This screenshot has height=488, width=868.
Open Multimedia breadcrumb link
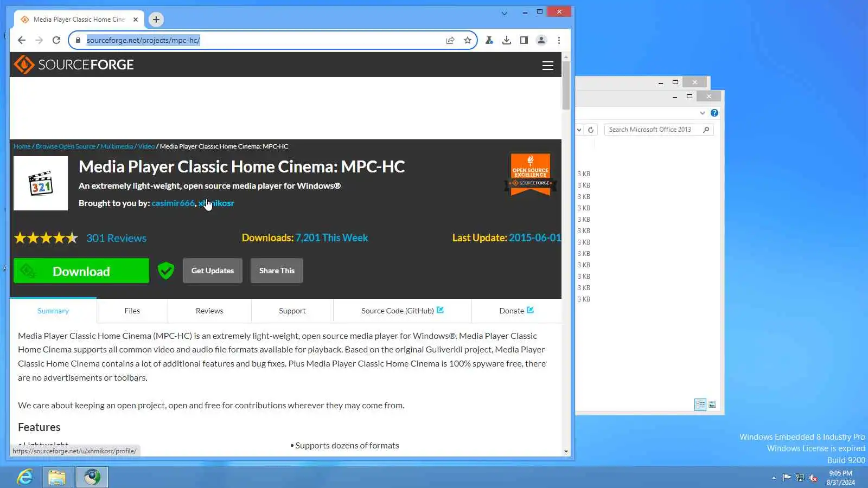117,146
